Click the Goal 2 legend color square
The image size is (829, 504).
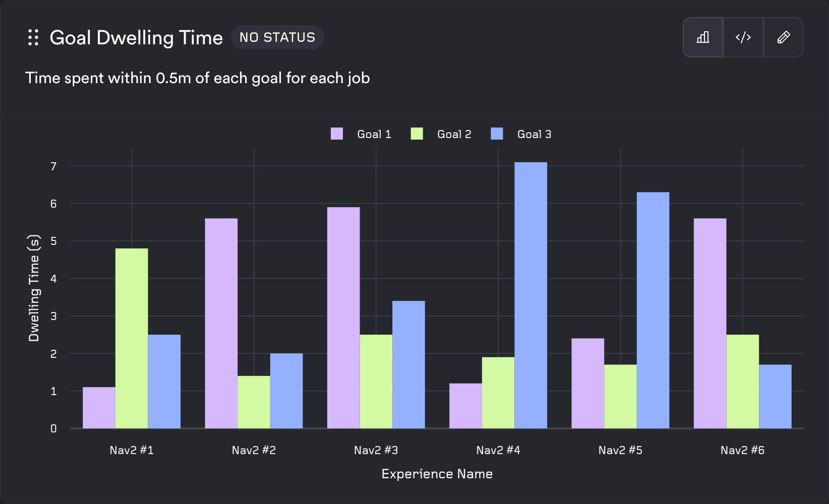(417, 134)
